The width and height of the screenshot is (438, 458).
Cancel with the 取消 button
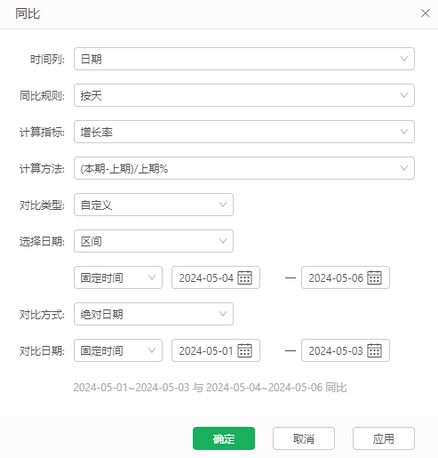(304, 439)
